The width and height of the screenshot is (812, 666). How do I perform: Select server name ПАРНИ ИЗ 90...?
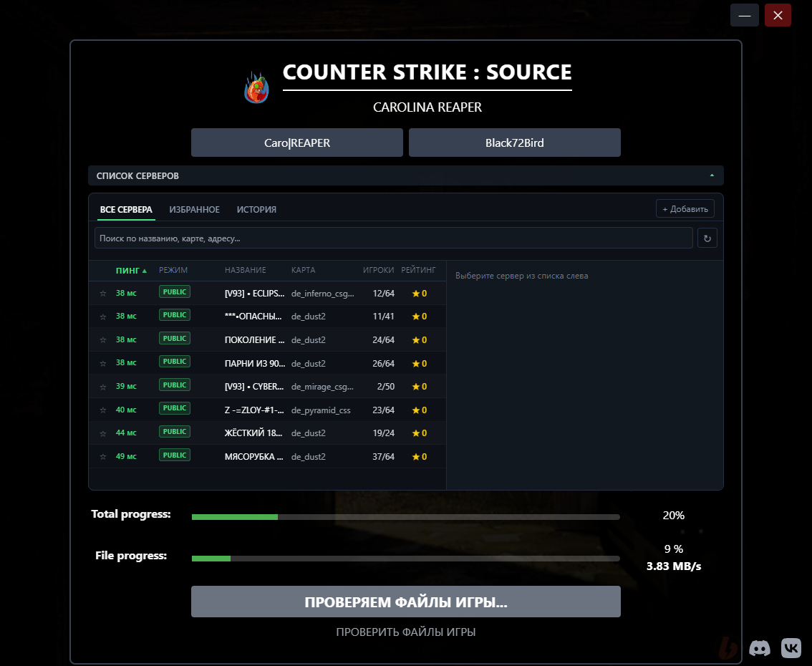(x=255, y=364)
